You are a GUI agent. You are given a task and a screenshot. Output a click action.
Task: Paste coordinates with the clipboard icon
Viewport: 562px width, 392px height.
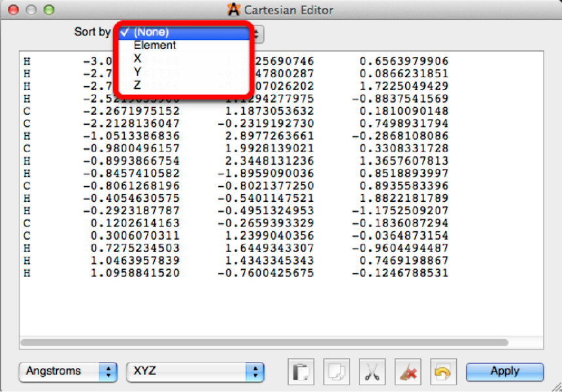pyautogui.click(x=301, y=372)
